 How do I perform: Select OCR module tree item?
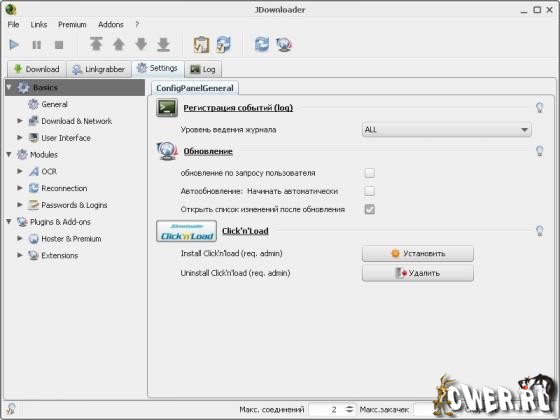tap(49, 171)
